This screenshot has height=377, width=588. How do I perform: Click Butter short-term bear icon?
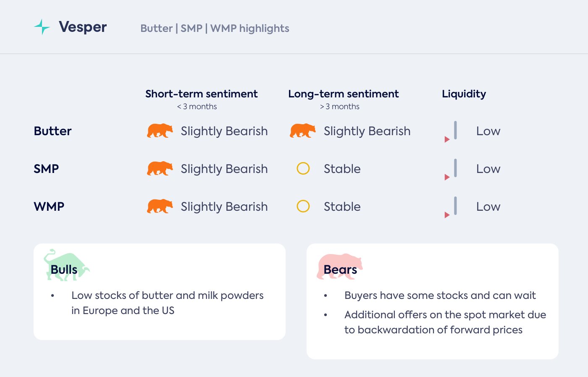click(160, 131)
